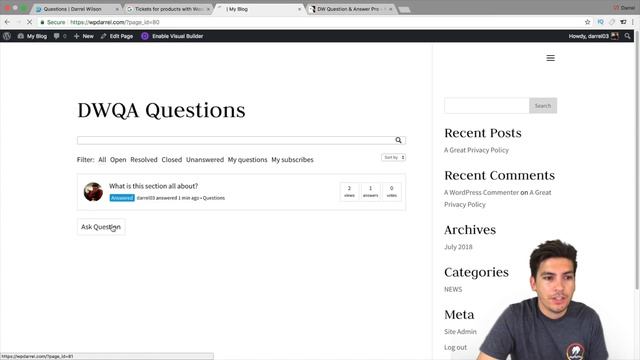Click the browser address bar
The height and width of the screenshot is (360, 640).
[310, 22]
